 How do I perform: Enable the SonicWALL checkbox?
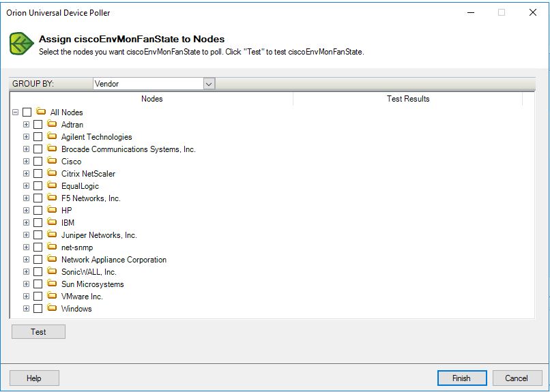38,271
